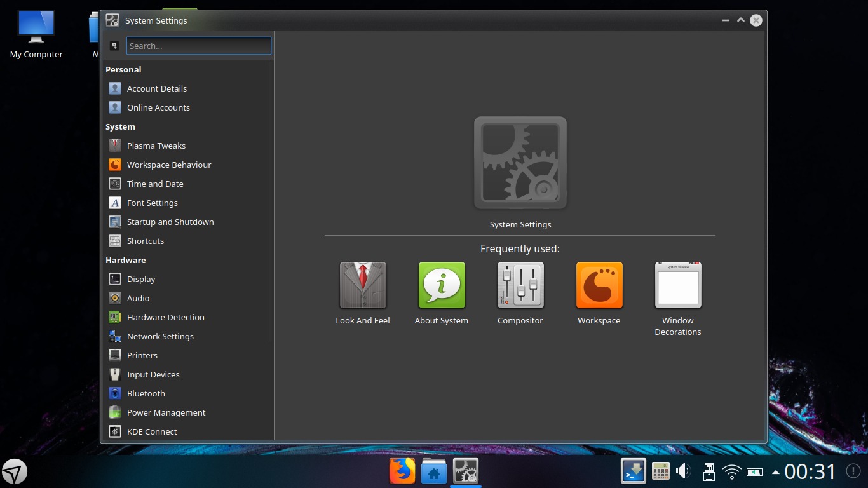The width and height of the screenshot is (868, 488).
Task: Select the Font Settings text label
Action: (x=153, y=203)
